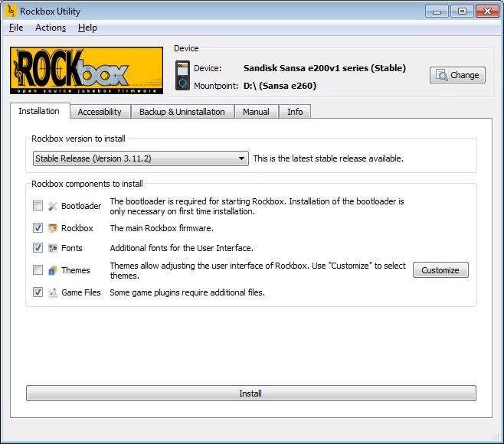
Task: Click 'Additional fonts for the User Interface.' text
Action: click(182, 248)
